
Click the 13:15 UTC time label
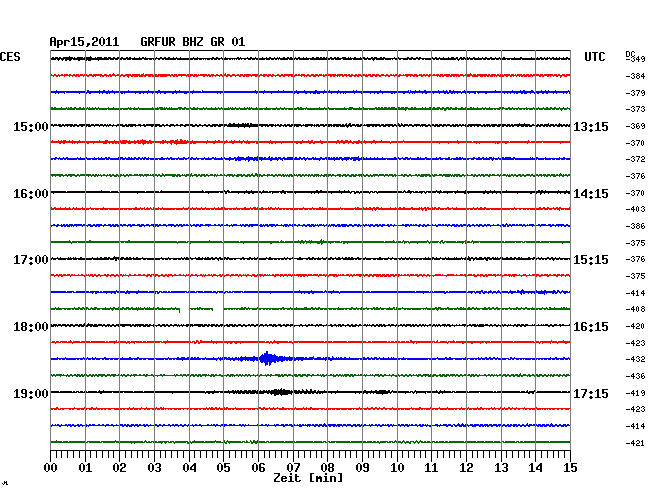point(591,127)
